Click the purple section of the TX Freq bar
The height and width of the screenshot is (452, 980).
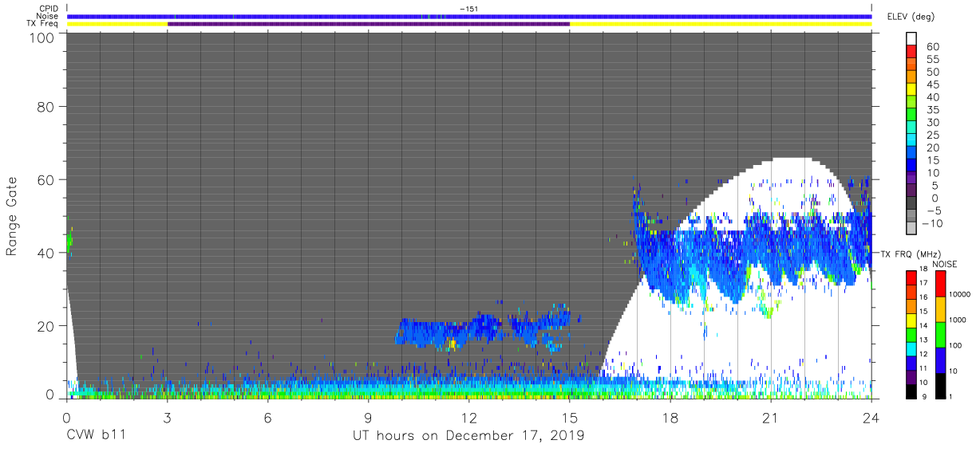(x=369, y=24)
